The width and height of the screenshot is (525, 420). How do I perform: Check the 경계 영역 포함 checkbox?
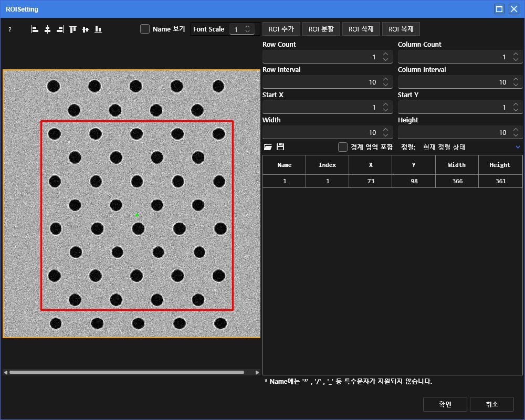coord(343,147)
